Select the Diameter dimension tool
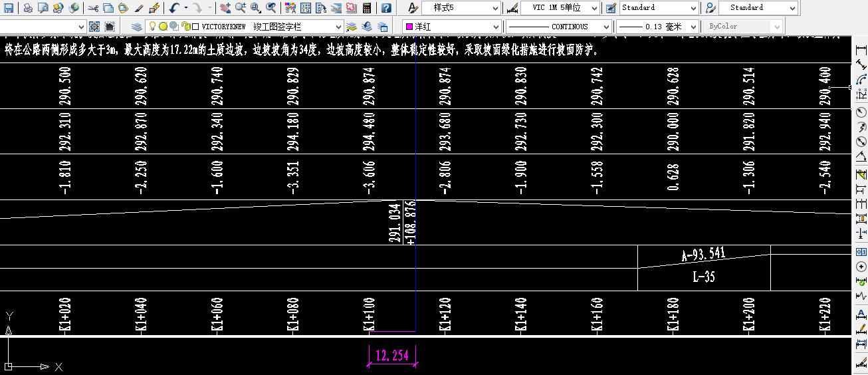 861,142
